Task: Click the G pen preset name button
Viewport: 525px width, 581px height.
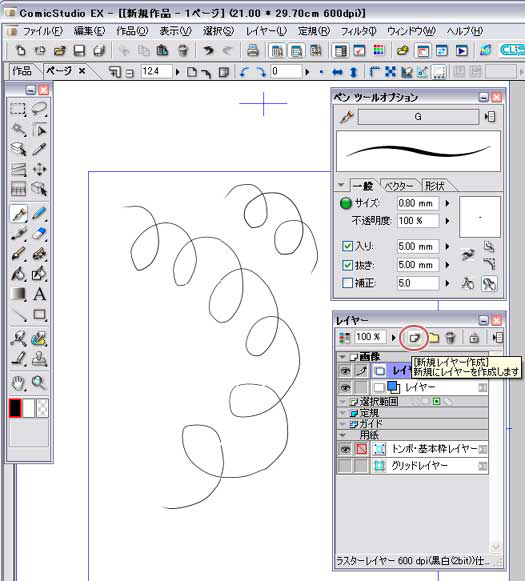Action: coord(418,117)
